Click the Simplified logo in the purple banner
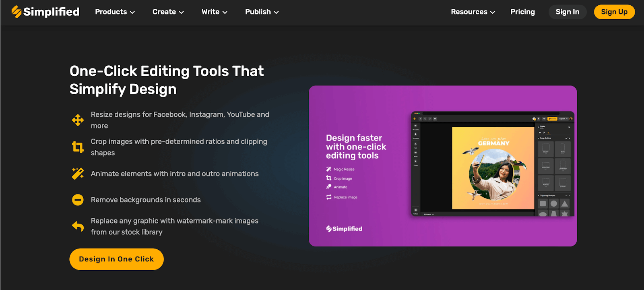The width and height of the screenshot is (644, 290). click(x=344, y=229)
